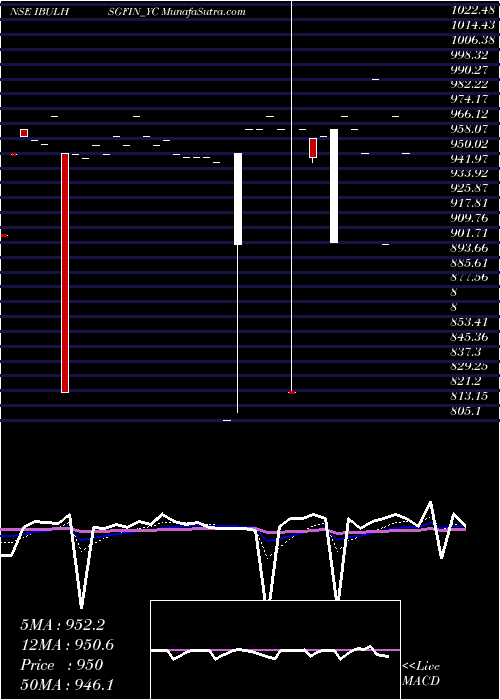
Task: Click the 813.15 price axis label
Action: 469,396
